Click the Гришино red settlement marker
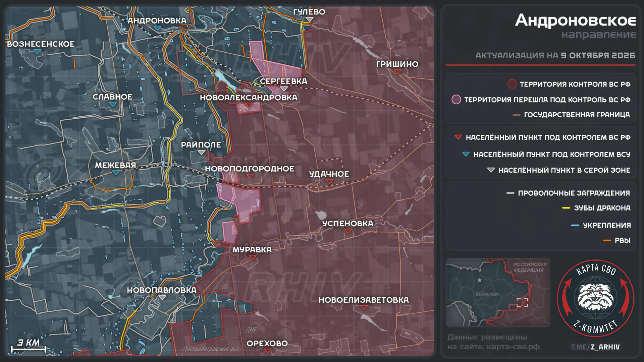 pyautogui.click(x=397, y=72)
